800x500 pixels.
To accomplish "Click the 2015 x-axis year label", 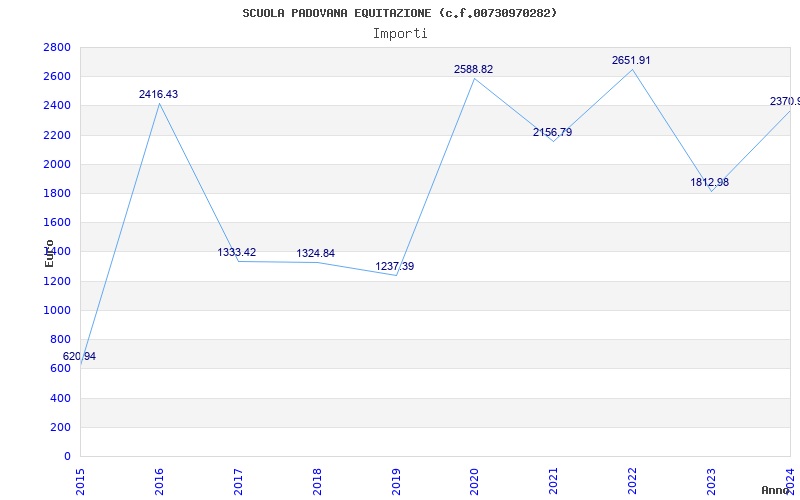I will (x=80, y=482).
